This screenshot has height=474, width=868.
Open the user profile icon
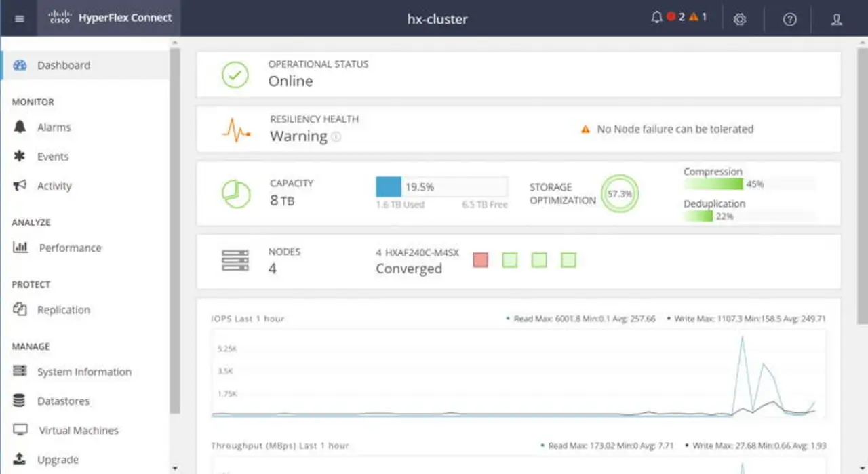pyautogui.click(x=836, y=19)
